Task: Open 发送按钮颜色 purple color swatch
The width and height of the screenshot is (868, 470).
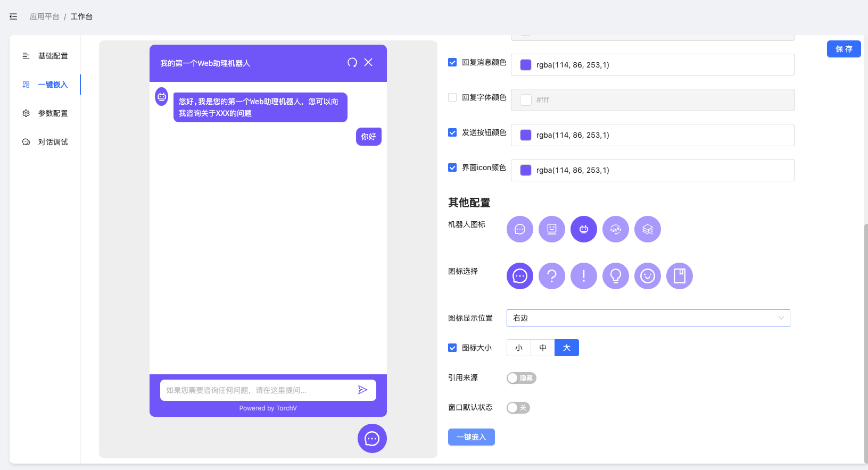Action: click(526, 135)
